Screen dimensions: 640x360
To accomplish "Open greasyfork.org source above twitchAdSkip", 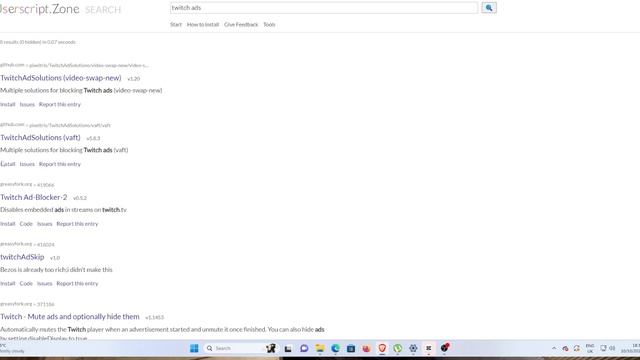I will (x=27, y=244).
